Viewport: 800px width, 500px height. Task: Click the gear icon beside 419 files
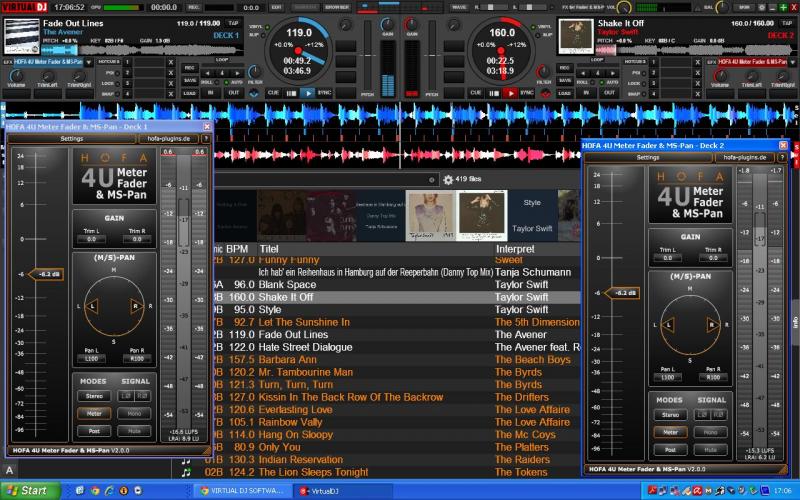(448, 180)
